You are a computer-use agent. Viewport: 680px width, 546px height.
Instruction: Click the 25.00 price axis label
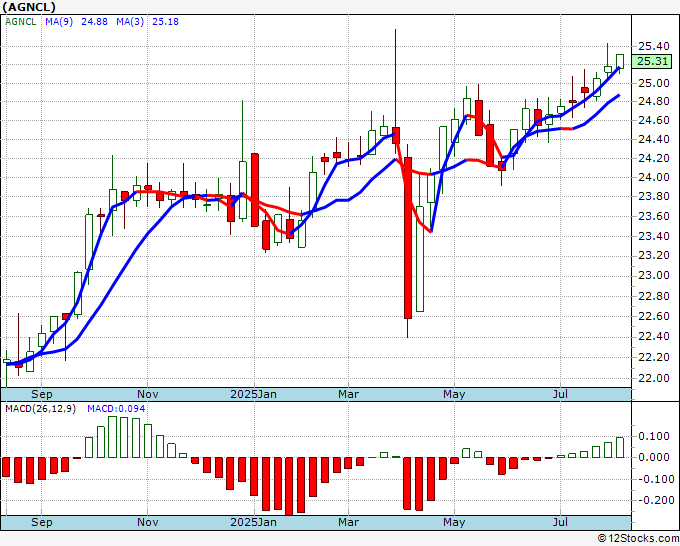654,83
